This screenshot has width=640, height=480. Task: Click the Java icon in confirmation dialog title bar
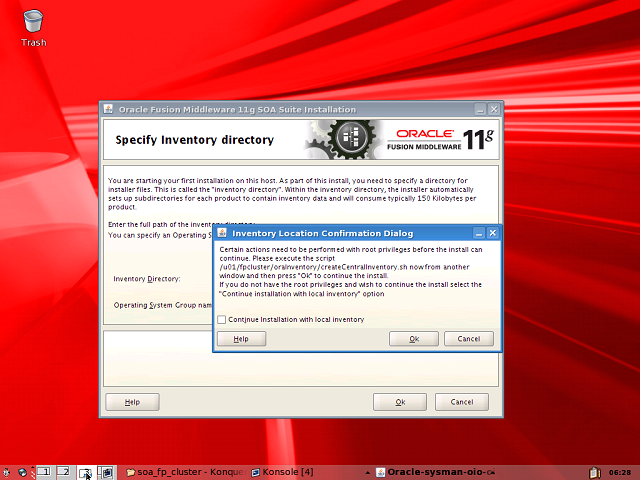point(222,233)
